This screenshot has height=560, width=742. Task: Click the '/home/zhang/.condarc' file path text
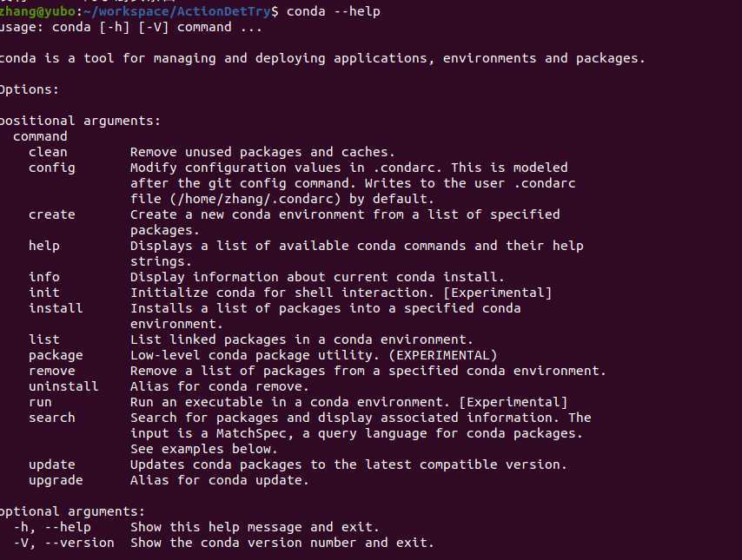click(x=234, y=199)
